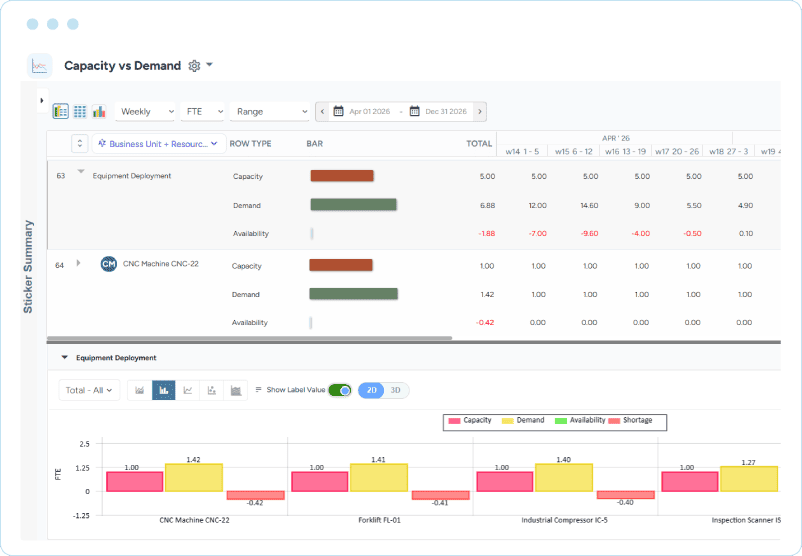This screenshot has width=802, height=556.
Task: Click Equipment Deployment demand bar
Action: (x=353, y=205)
